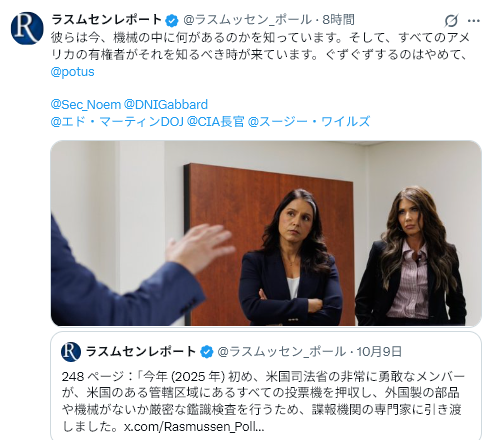494x440 pixels.
Task: Click the quoted post's R avatar
Action: [x=71, y=352]
